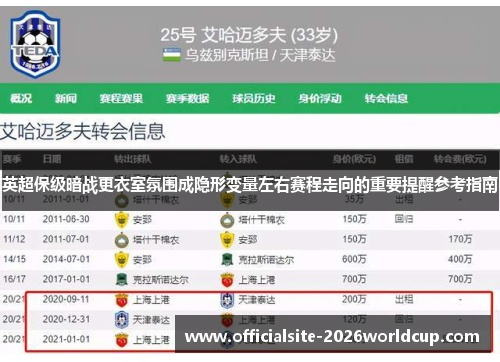Click the 安郅 crest in the 2014-07-01 row's 转出球队 column
The height and width of the screenshot is (362, 500).
122,260
